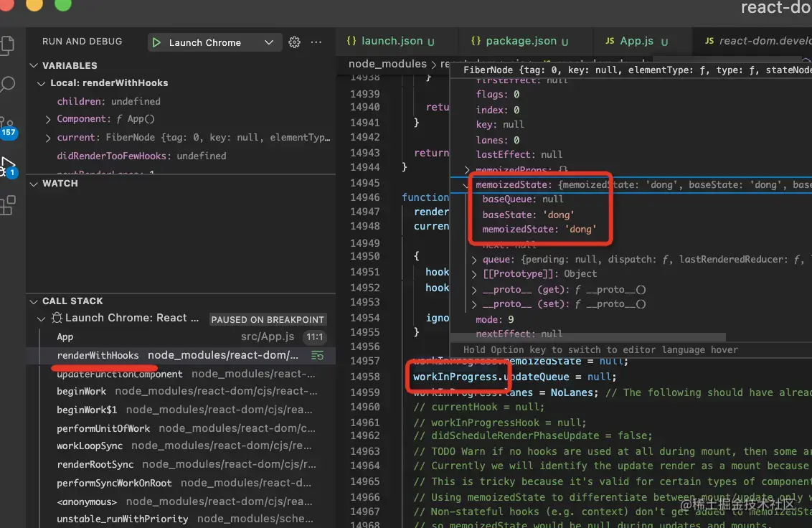Click flags: 0 in hover popup

497,94
